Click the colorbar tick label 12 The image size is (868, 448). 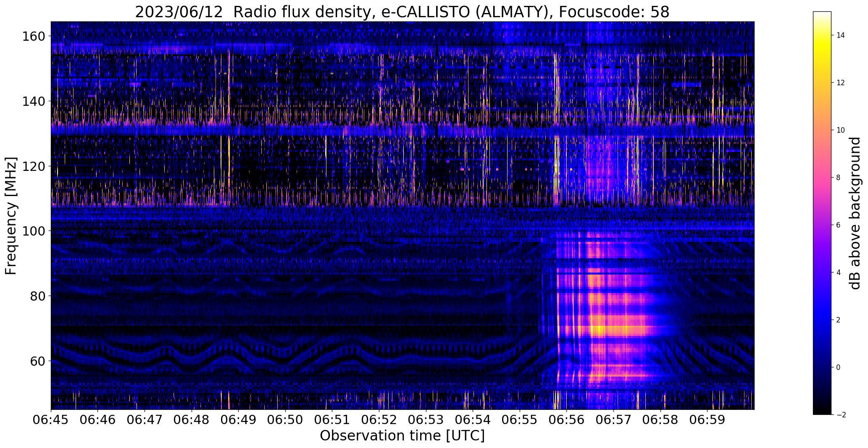pos(840,83)
